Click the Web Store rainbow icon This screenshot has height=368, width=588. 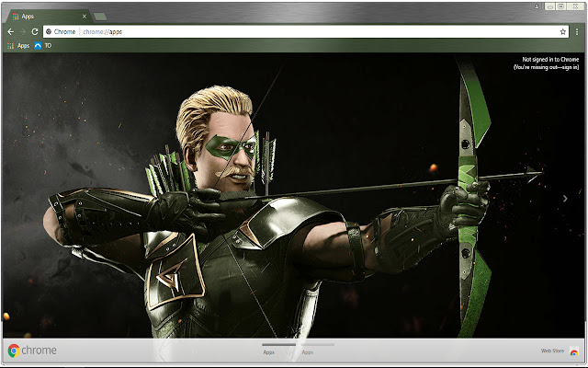573,351
